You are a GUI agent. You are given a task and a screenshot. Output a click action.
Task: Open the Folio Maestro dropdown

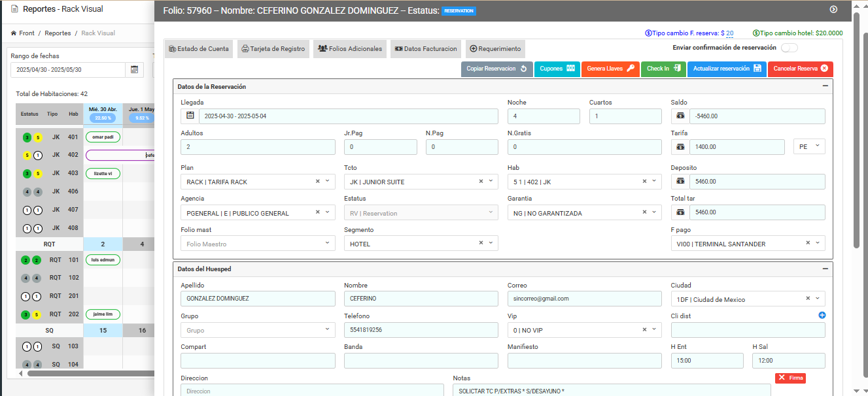258,244
